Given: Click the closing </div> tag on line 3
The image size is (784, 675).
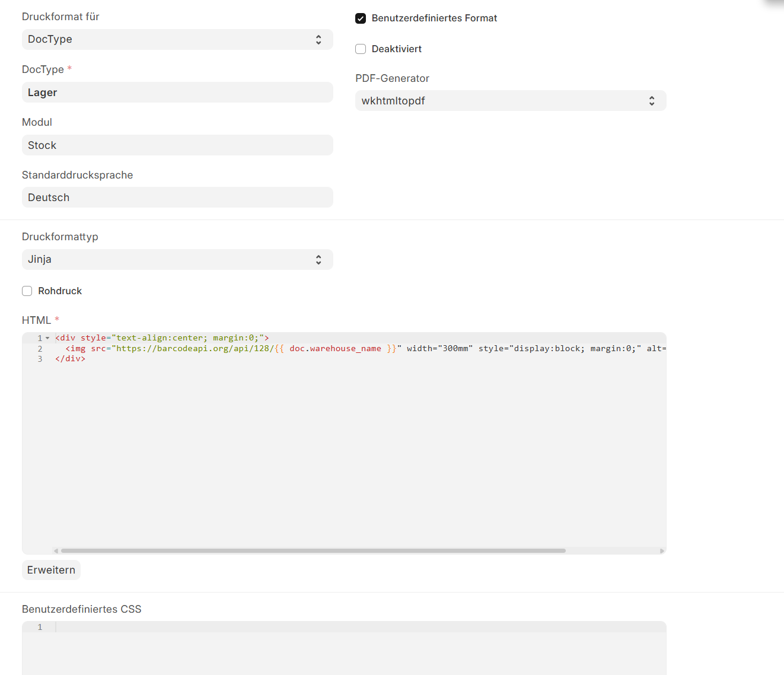Looking at the screenshot, I should pyautogui.click(x=71, y=359).
